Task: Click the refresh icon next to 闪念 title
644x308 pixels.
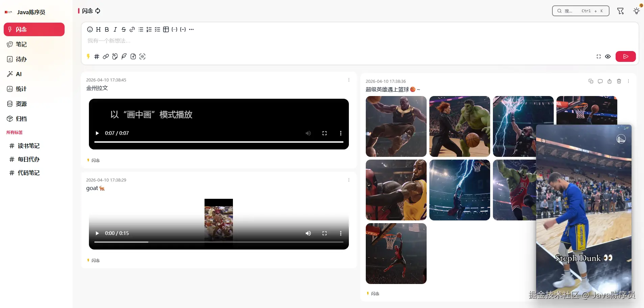Action: [x=98, y=11]
